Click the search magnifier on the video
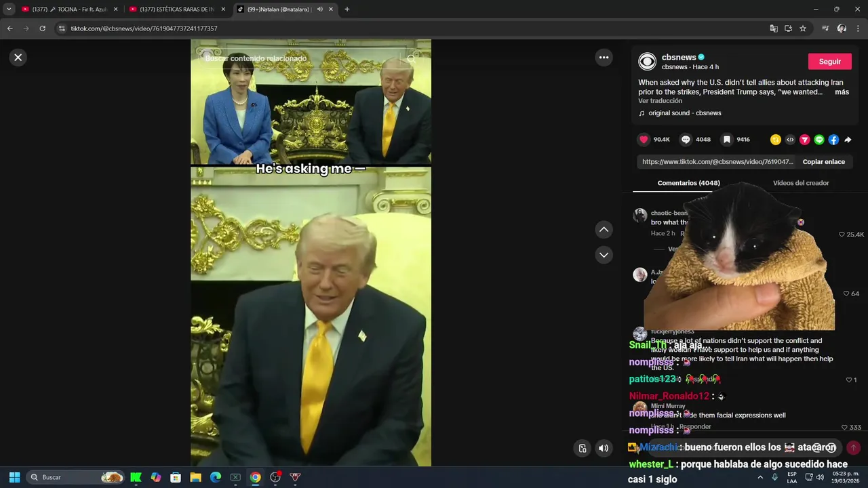The height and width of the screenshot is (488, 868). point(412,59)
